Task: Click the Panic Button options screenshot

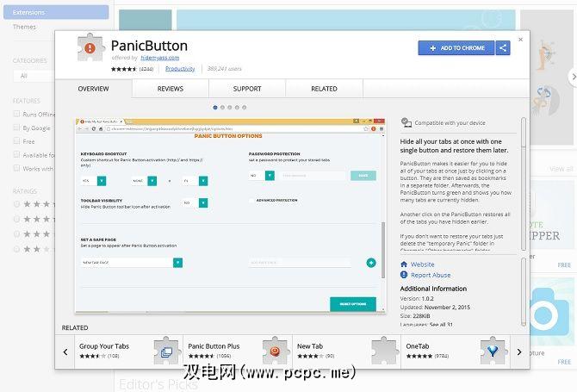Action: pyautogui.click(x=230, y=215)
